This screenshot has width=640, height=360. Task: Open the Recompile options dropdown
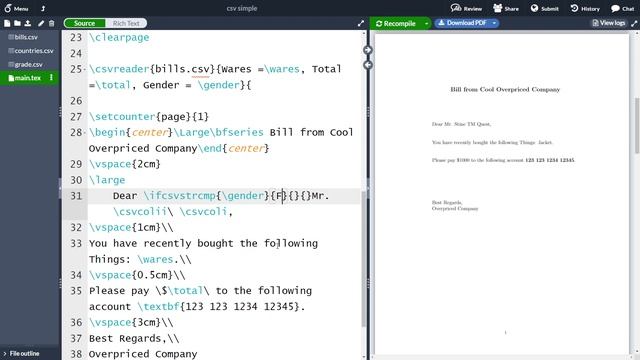click(426, 23)
